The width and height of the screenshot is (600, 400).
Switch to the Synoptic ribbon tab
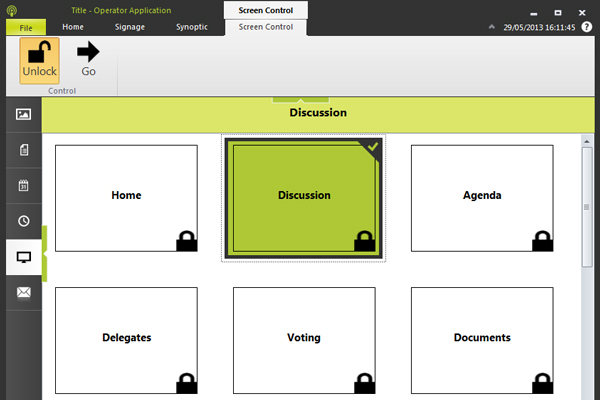[x=192, y=27]
